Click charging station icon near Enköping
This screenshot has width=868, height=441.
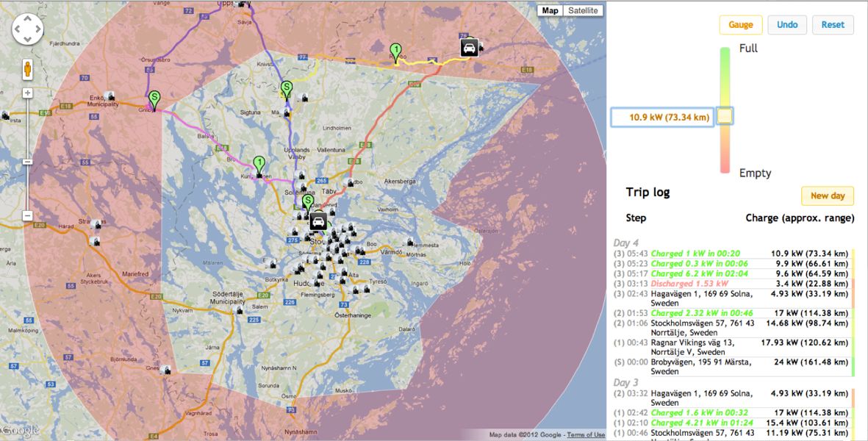(x=110, y=96)
